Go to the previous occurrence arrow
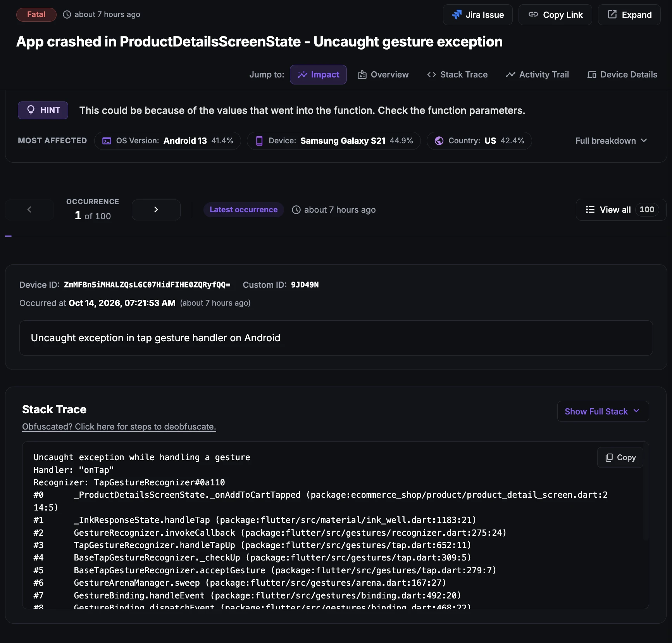The image size is (672, 643). point(29,210)
